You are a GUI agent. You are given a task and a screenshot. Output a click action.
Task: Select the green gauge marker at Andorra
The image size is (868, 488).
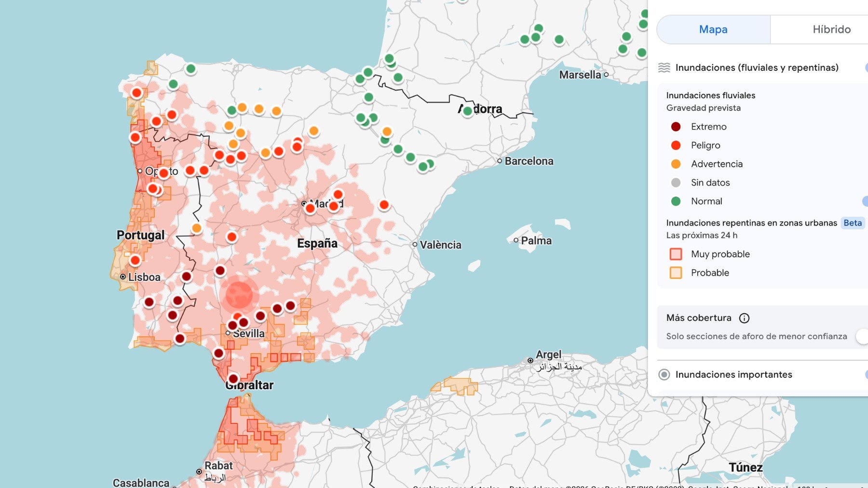(467, 111)
